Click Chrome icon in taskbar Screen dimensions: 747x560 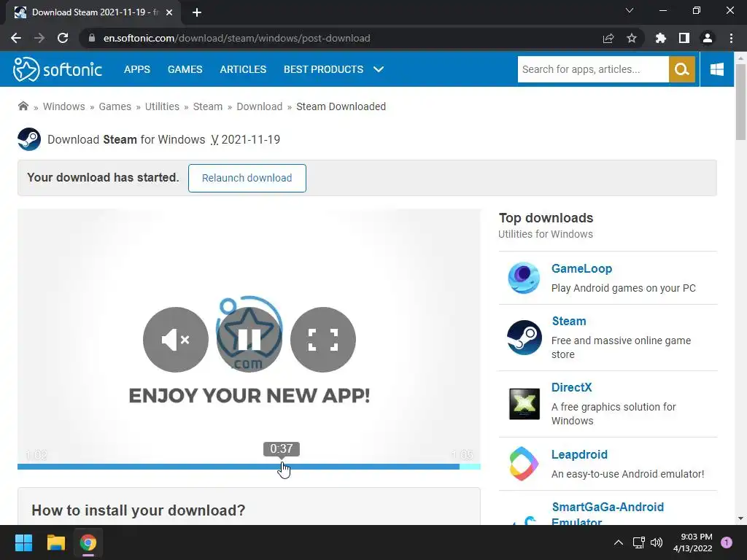[88, 542]
